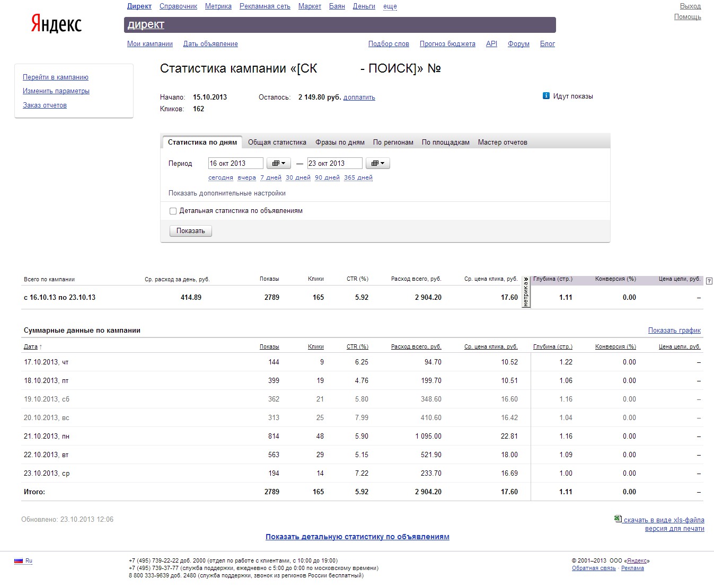
Task: Open Перейти в кампанию link
Action: coord(56,77)
